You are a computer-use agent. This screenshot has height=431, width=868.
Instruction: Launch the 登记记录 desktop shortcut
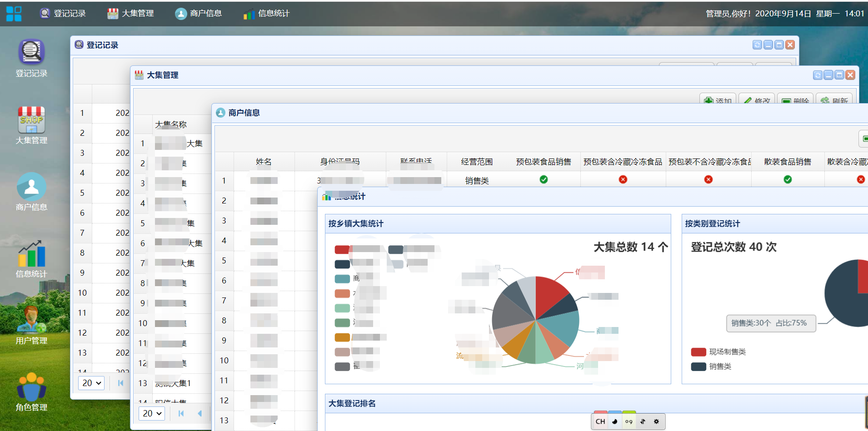(x=31, y=58)
